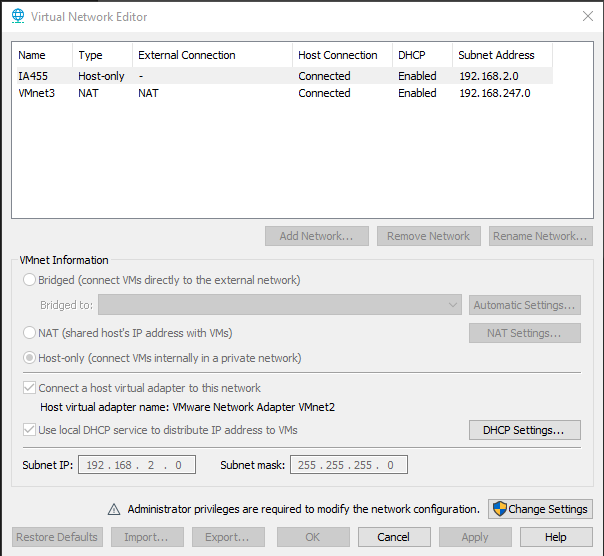604x556 pixels.
Task: Click the VMnet Information group label
Action: point(64,260)
